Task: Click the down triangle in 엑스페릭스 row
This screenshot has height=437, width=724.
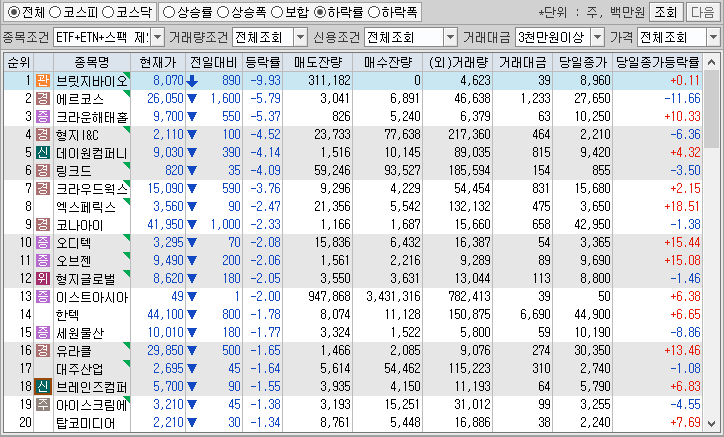Action: [192, 207]
